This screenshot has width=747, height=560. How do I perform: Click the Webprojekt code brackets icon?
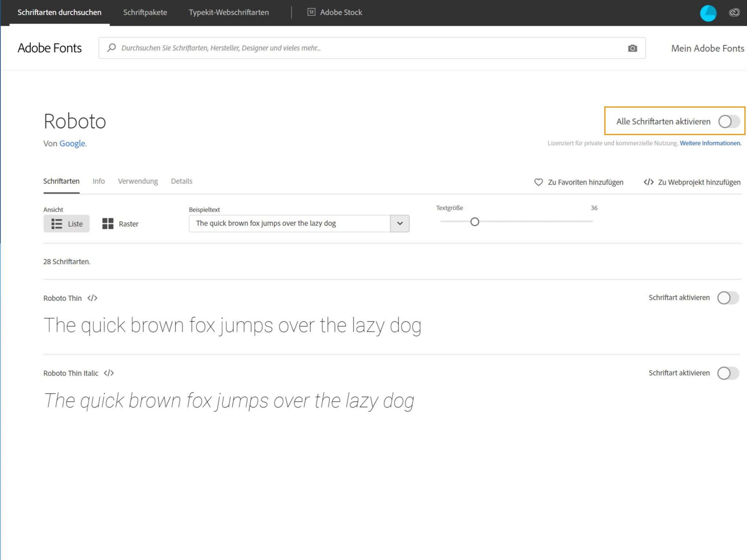coord(648,182)
